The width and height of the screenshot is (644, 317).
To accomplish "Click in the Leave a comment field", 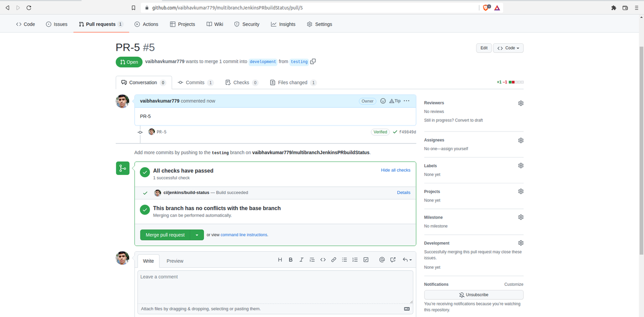I will click(275, 287).
